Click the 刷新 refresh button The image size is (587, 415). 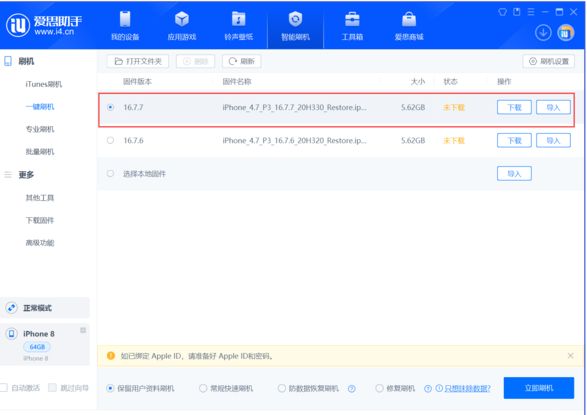(241, 61)
